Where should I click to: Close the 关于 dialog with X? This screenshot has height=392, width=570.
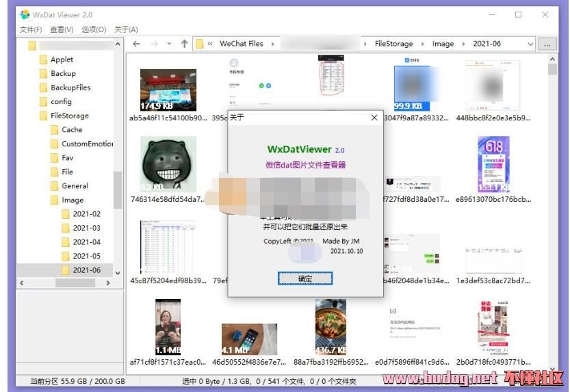click(x=374, y=118)
